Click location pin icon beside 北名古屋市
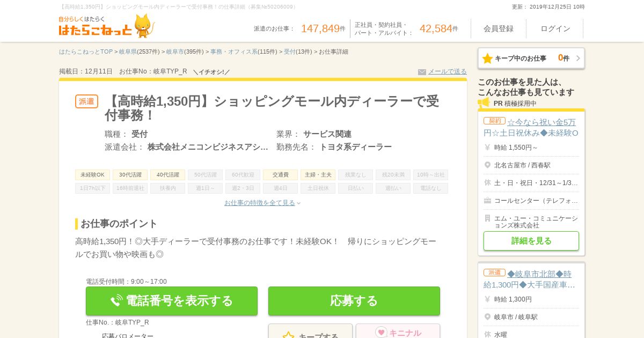The width and height of the screenshot is (644, 338). tap(487, 165)
